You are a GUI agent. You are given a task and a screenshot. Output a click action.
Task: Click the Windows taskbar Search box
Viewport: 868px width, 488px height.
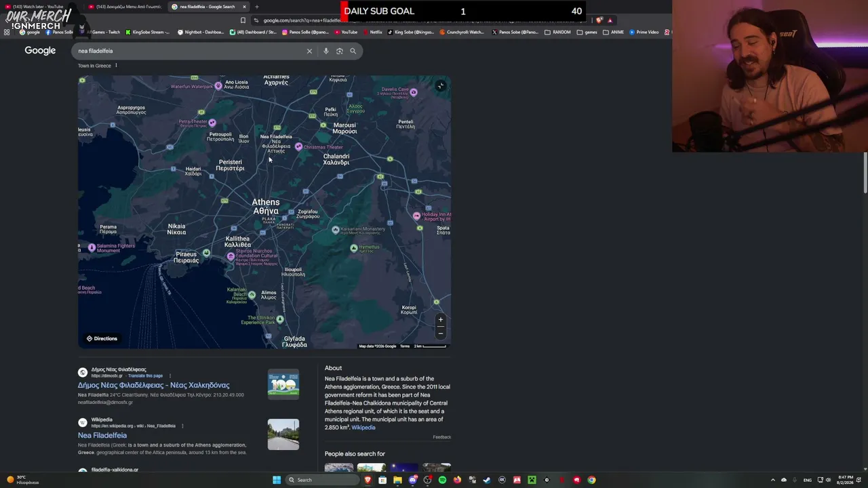point(323,480)
